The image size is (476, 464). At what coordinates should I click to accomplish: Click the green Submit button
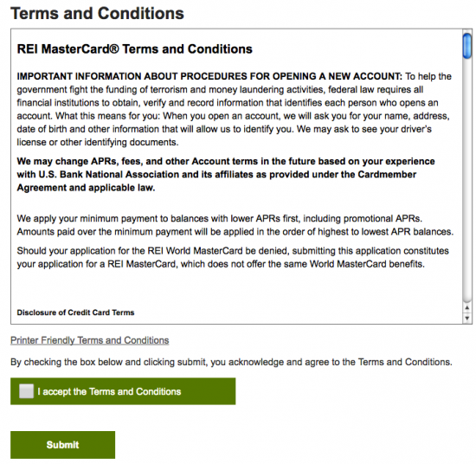tap(63, 445)
